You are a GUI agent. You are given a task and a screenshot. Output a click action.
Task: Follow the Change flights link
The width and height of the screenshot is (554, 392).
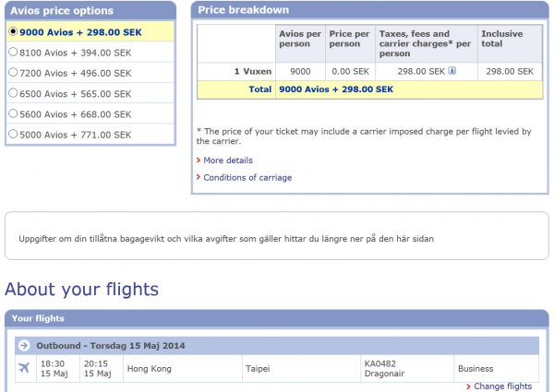pyautogui.click(x=503, y=386)
